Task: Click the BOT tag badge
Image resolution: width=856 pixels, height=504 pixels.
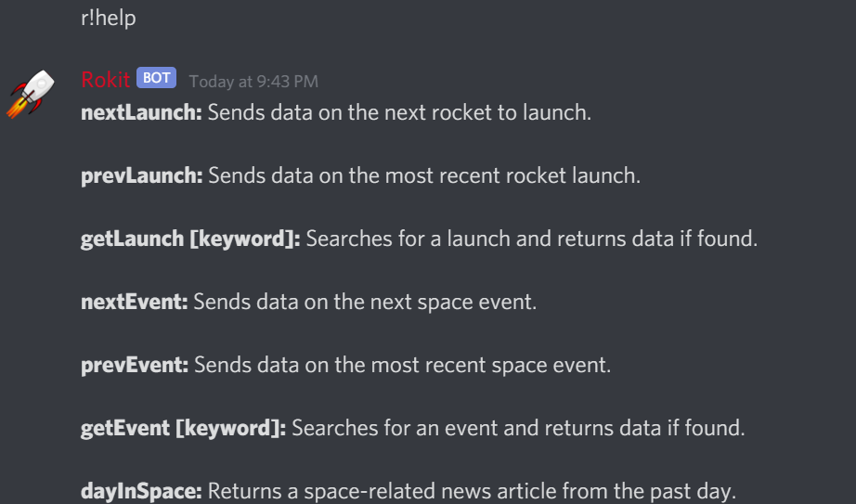Action: [x=156, y=78]
